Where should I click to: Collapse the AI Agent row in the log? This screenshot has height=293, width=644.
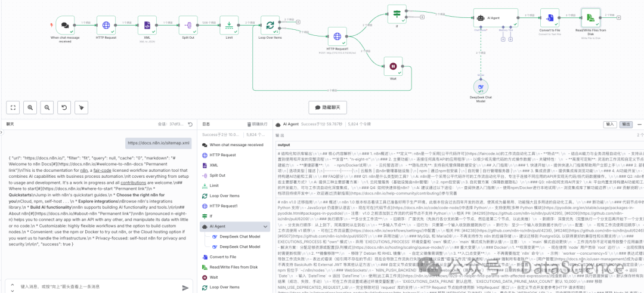pos(265,226)
